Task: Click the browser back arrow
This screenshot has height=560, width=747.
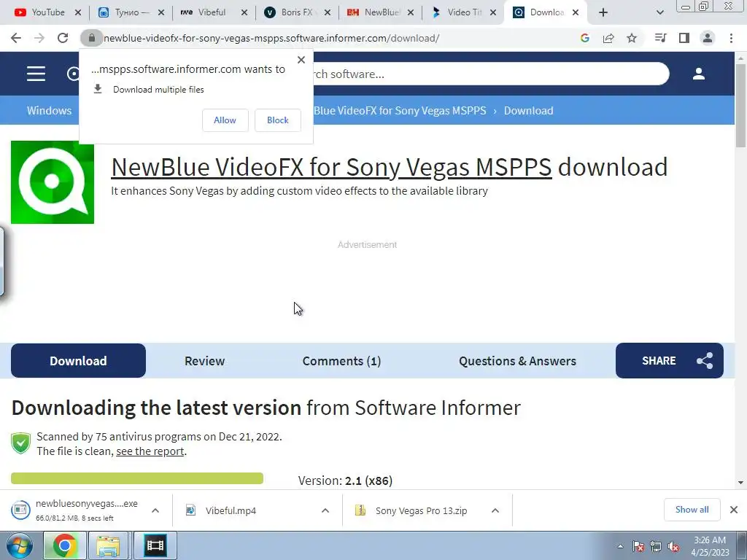Action: pos(16,38)
